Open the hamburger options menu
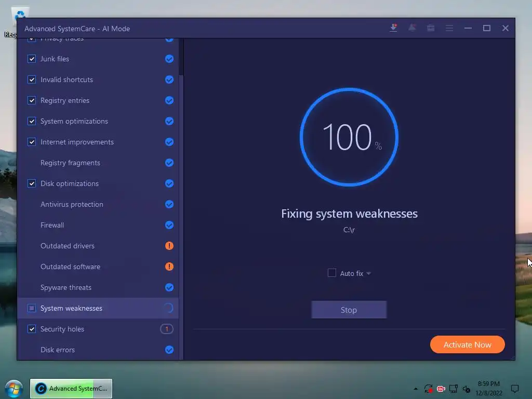The image size is (532, 399). click(449, 28)
